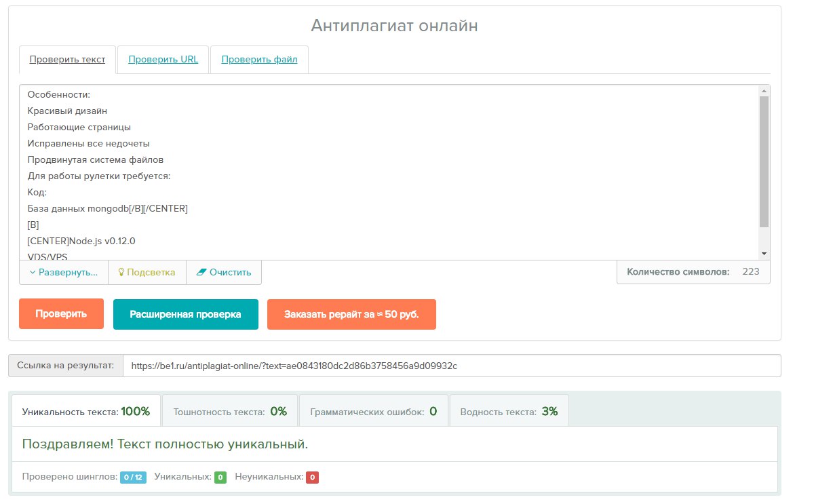Image resolution: width=814 pixels, height=504 pixels.
Task: Click the line 'Продвинутая система файлов'
Action: coord(96,159)
